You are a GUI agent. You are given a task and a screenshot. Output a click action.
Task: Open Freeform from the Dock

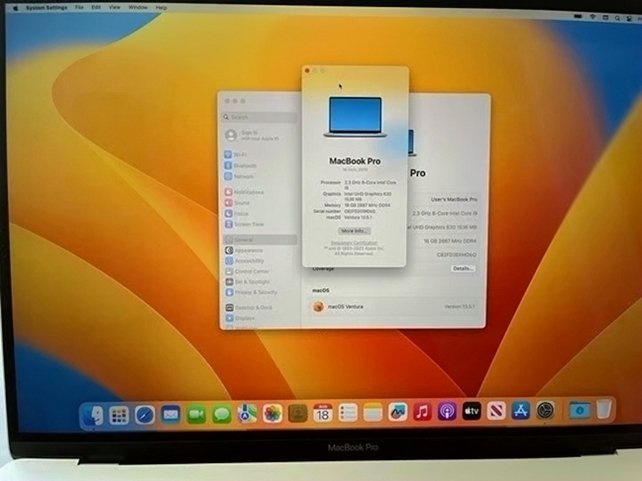click(398, 412)
